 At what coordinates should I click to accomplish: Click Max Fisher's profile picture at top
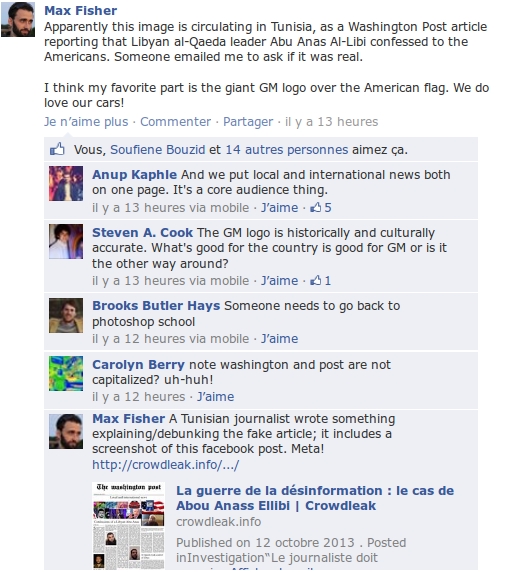pos(18,19)
